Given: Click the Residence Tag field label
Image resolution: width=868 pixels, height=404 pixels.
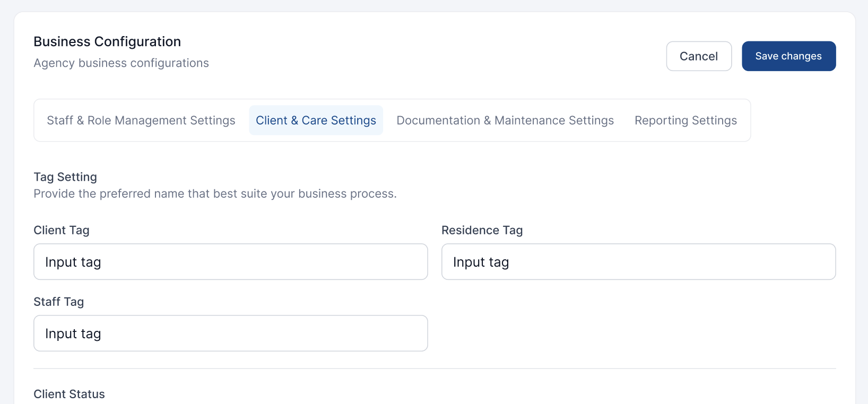Looking at the screenshot, I should tap(482, 230).
